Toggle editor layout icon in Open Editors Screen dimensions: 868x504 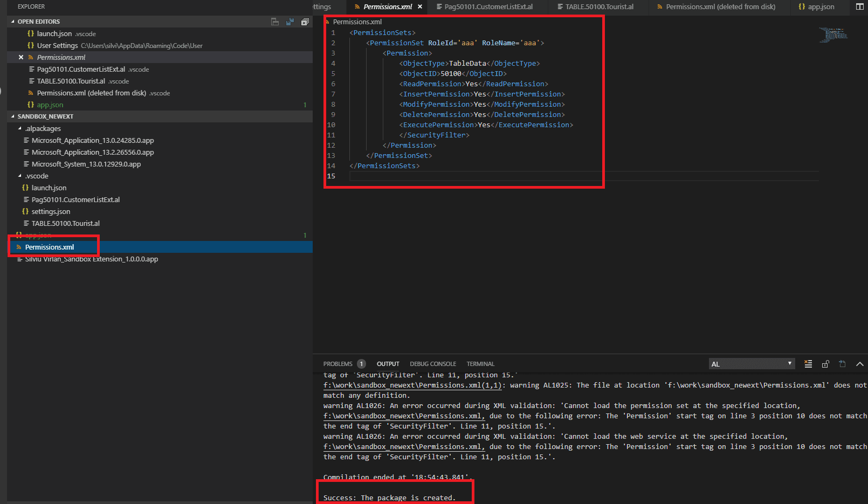(275, 22)
